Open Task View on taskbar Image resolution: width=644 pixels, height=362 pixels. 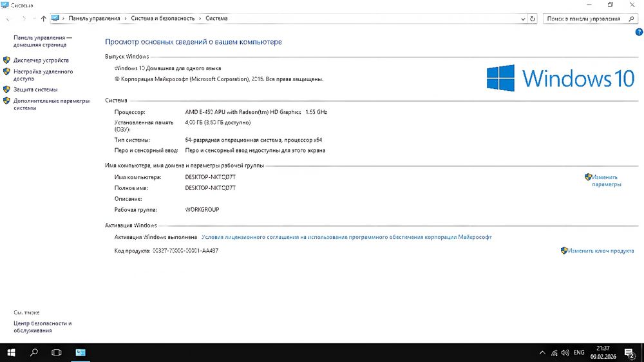click(x=56, y=352)
